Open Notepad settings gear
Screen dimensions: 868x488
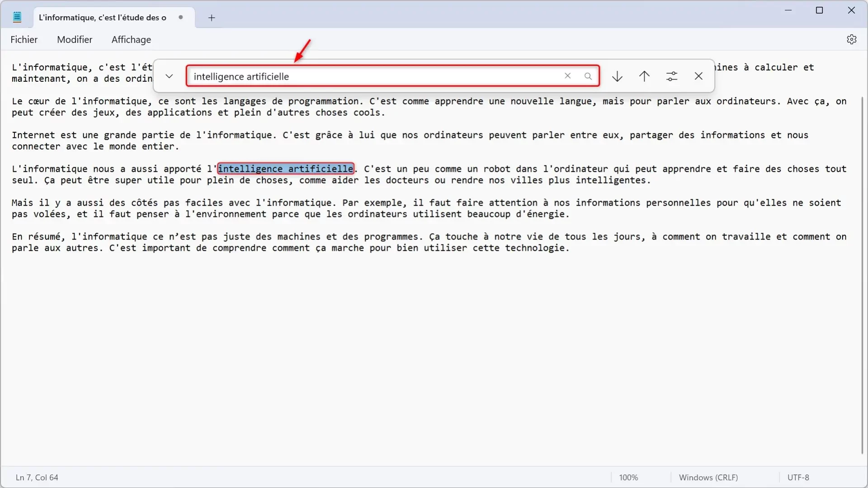[852, 39]
